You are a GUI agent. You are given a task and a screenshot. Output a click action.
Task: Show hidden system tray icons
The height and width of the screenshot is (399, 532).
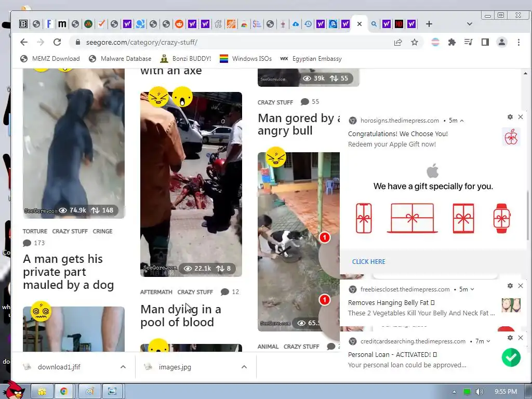[454, 392]
